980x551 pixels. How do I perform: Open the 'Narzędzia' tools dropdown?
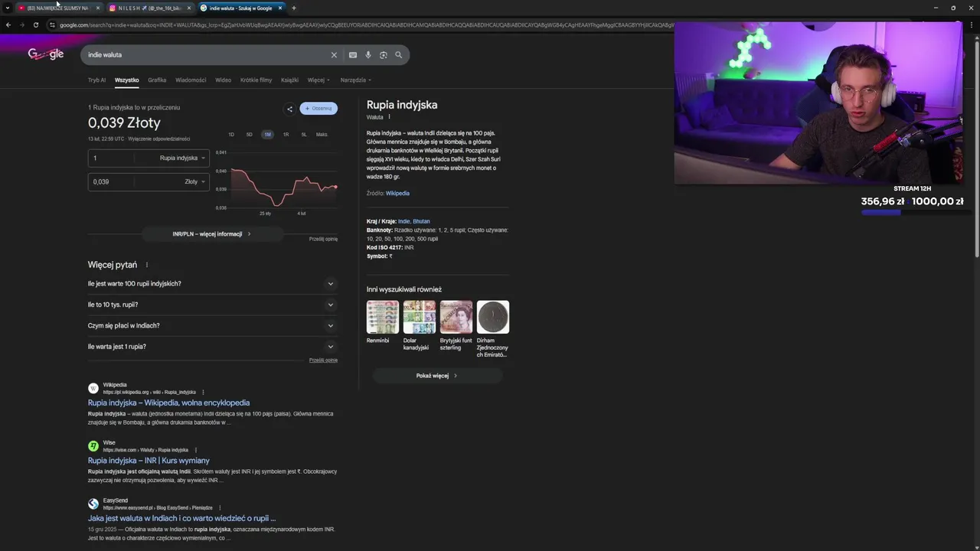355,80
